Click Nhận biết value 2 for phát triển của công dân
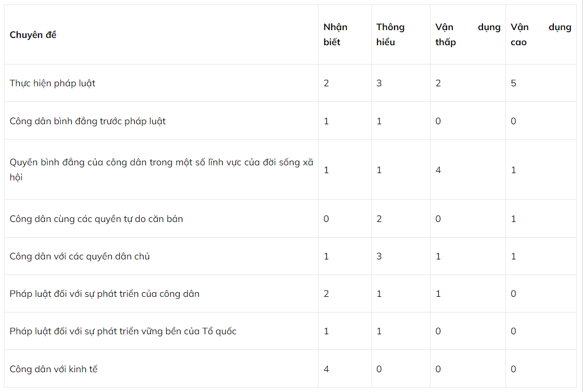This screenshot has height=392, width=583. click(326, 294)
